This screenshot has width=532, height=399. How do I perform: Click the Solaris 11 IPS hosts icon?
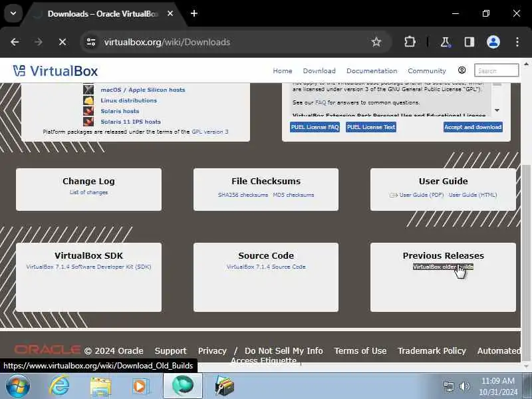pos(88,122)
